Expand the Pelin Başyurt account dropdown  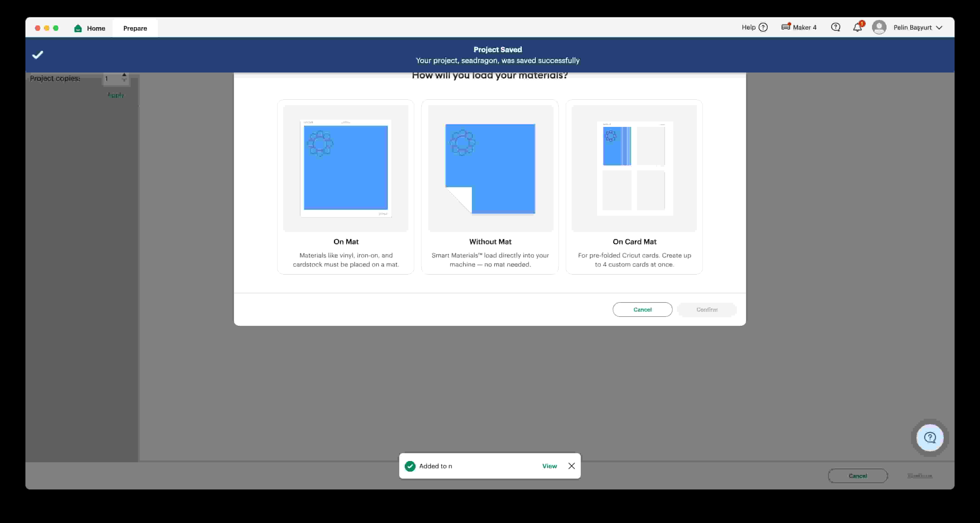(939, 27)
